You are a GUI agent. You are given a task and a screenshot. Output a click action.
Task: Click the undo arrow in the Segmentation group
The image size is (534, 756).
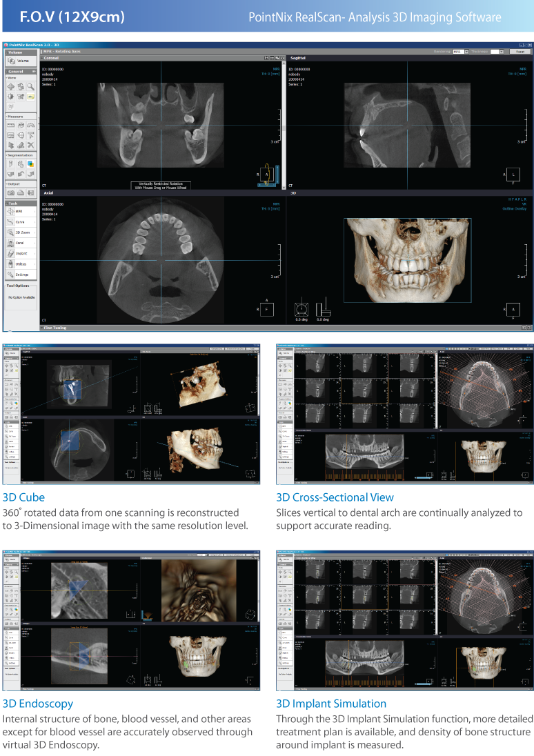point(21,174)
